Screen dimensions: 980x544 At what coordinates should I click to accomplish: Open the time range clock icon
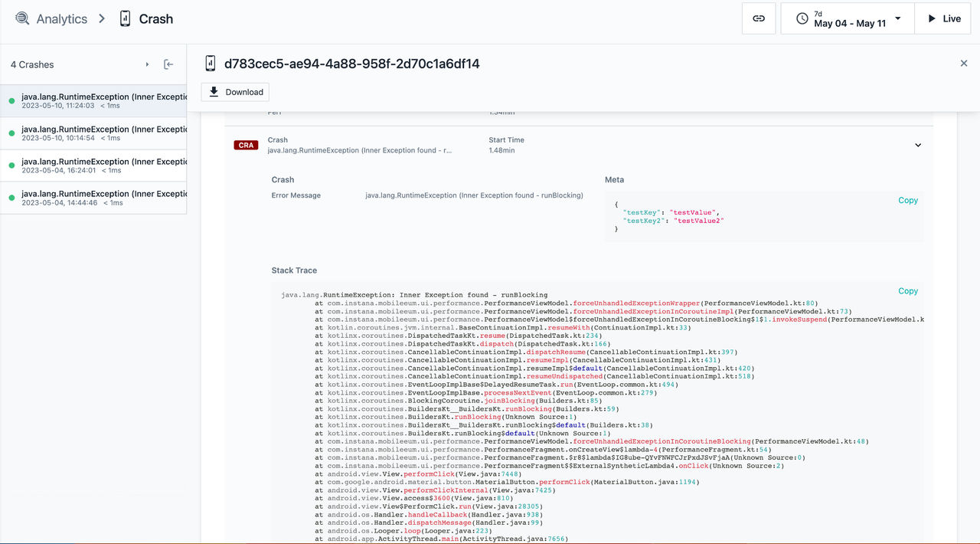pos(802,18)
